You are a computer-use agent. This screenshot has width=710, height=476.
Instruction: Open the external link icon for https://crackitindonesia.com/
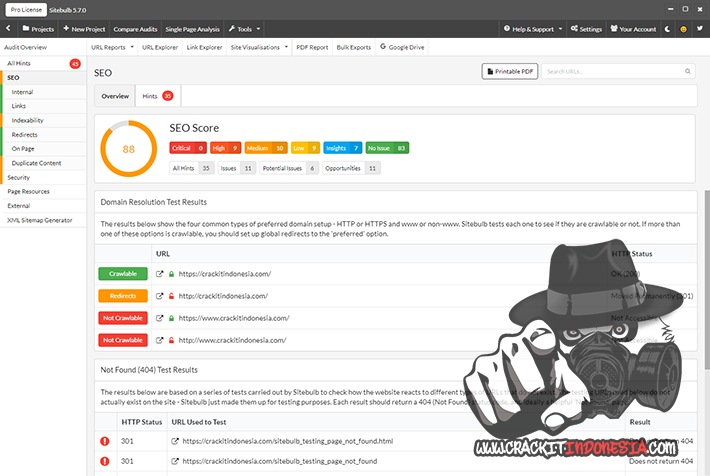[160, 273]
